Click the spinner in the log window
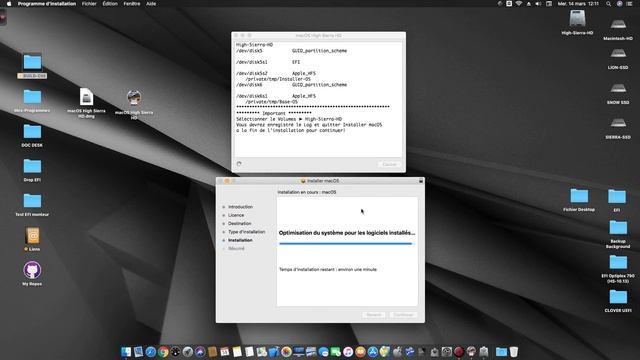 [239, 164]
